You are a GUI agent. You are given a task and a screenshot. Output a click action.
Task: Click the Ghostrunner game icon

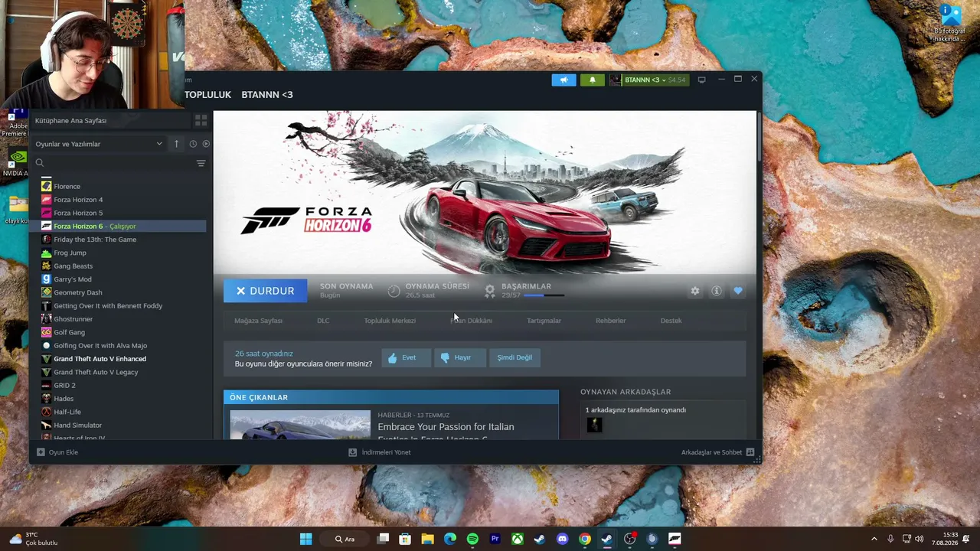click(x=47, y=319)
